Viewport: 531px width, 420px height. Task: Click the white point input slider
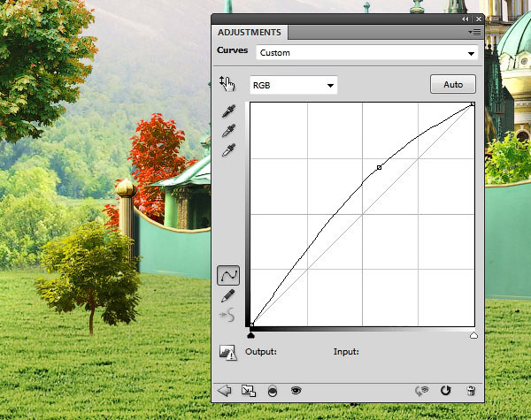[473, 335]
